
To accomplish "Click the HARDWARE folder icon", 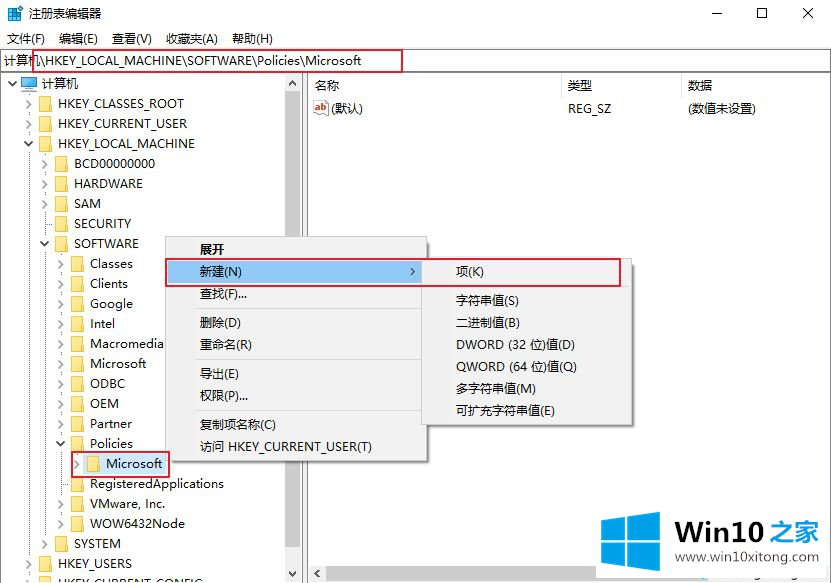I will pos(62,184).
